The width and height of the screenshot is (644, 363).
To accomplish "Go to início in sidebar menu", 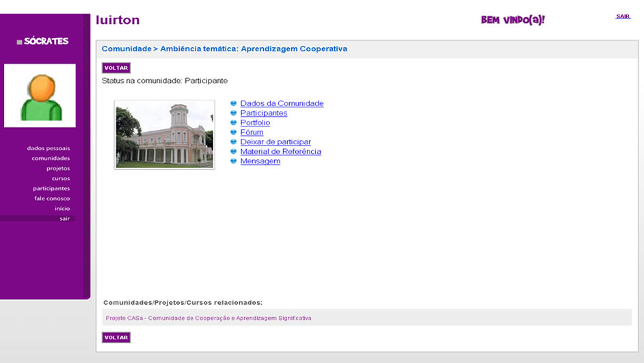I will [x=62, y=209].
